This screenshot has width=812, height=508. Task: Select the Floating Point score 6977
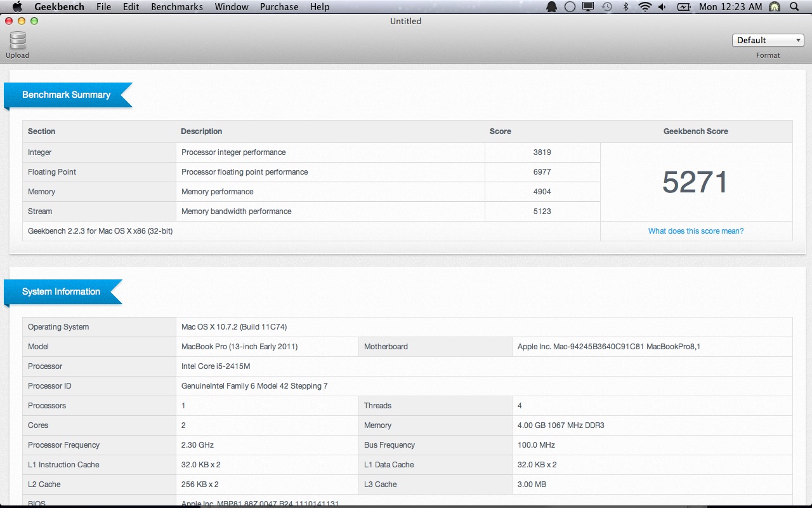[542, 172]
